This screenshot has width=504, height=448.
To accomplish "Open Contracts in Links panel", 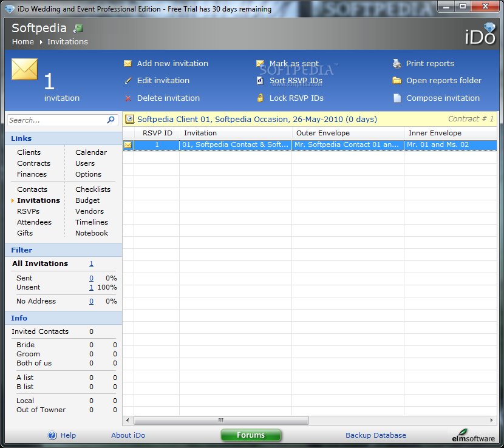I will (x=34, y=163).
